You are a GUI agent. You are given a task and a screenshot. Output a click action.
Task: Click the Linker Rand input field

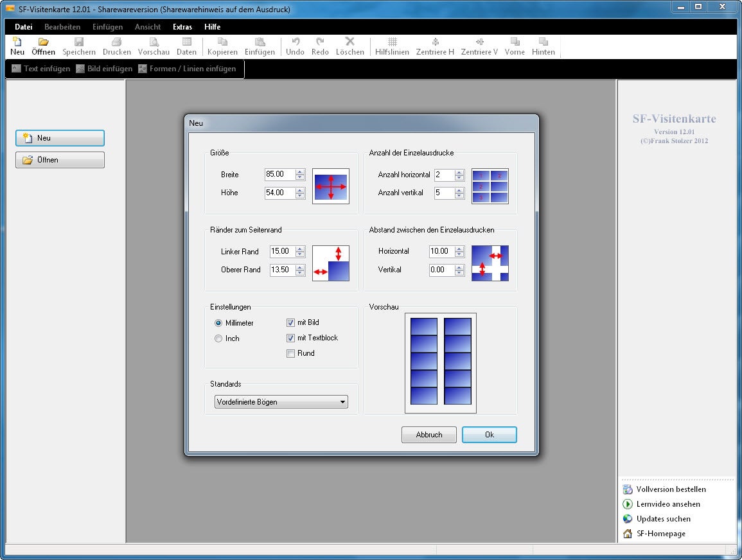click(x=281, y=252)
